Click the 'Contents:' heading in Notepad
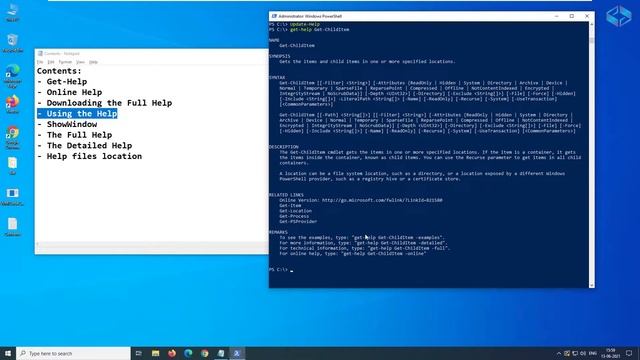Viewport: 640px width, 360px height. 59,71
